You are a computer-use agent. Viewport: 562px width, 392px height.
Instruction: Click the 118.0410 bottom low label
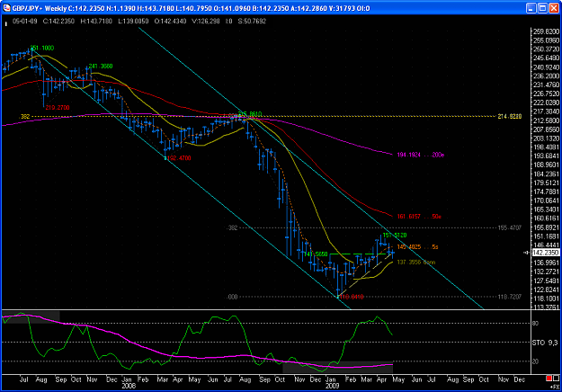(x=352, y=297)
